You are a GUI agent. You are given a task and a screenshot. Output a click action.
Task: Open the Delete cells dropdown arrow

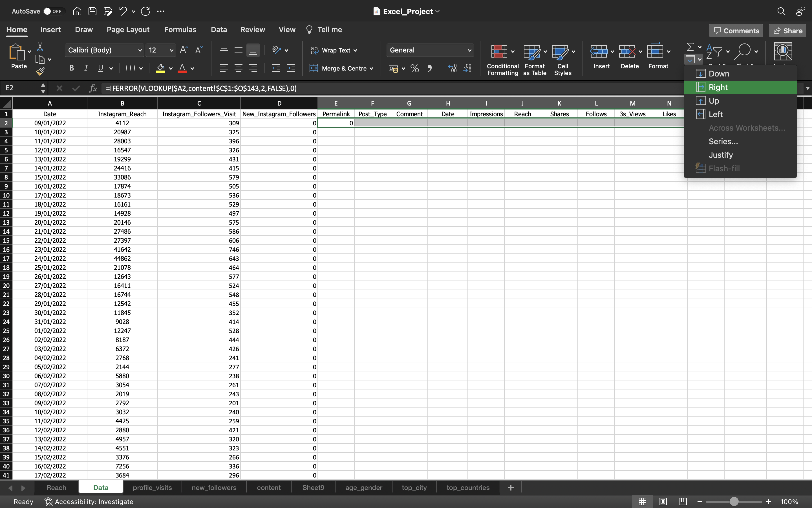tap(641, 51)
